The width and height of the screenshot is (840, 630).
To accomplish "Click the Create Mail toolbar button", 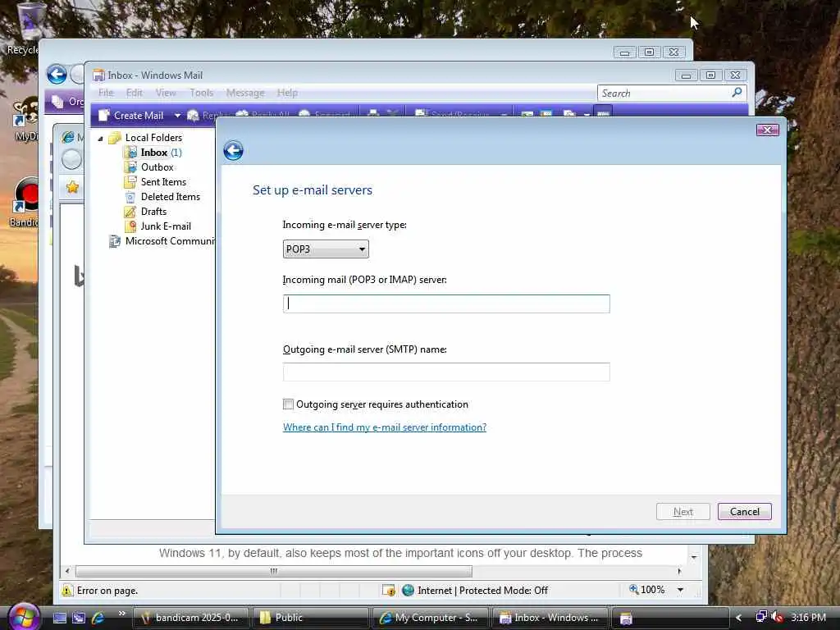I will coord(132,115).
